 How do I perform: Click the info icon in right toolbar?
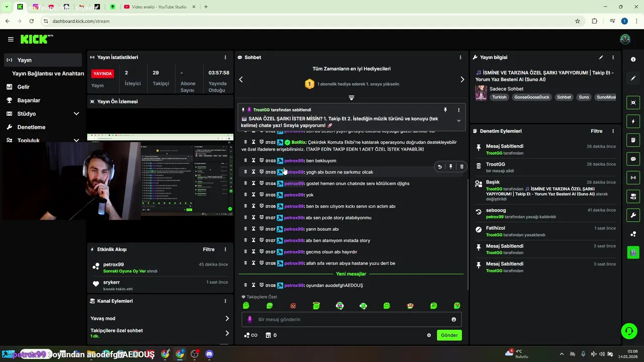(x=633, y=59)
